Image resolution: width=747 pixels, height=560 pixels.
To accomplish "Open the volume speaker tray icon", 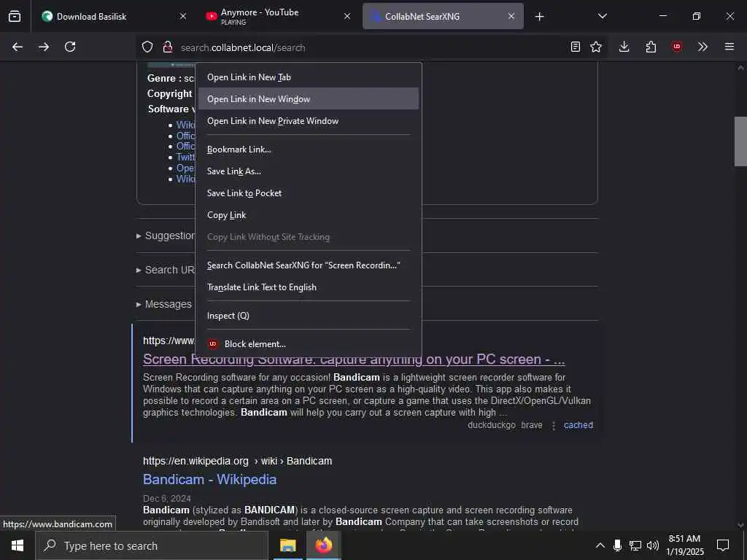I will pyautogui.click(x=653, y=545).
